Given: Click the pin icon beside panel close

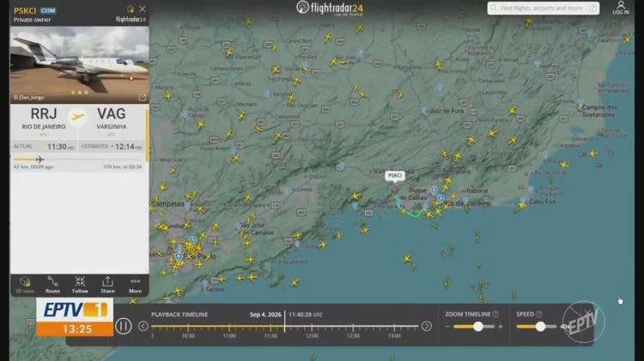Looking at the screenshot, I should (131, 9).
